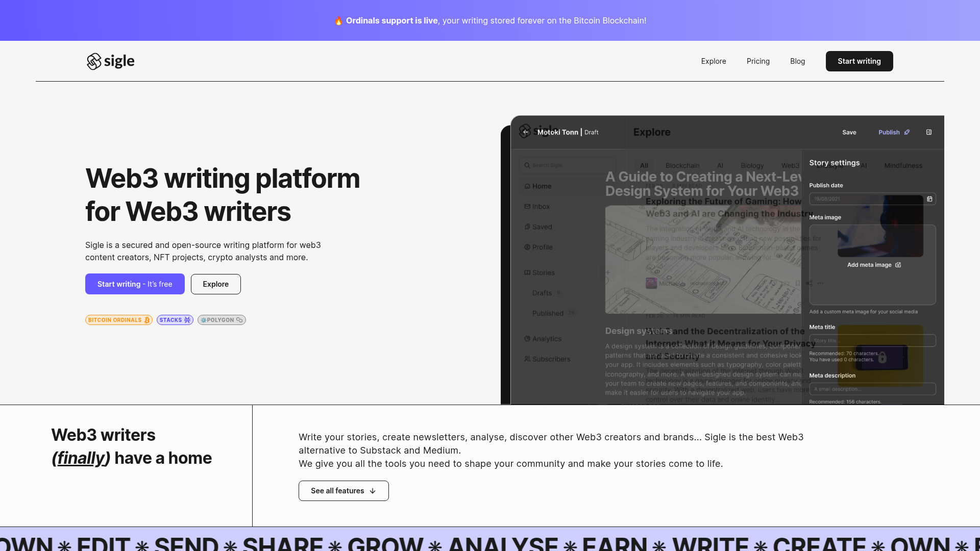980x551 pixels.
Task: Open the Explore link in the top navigation
Action: 714,61
